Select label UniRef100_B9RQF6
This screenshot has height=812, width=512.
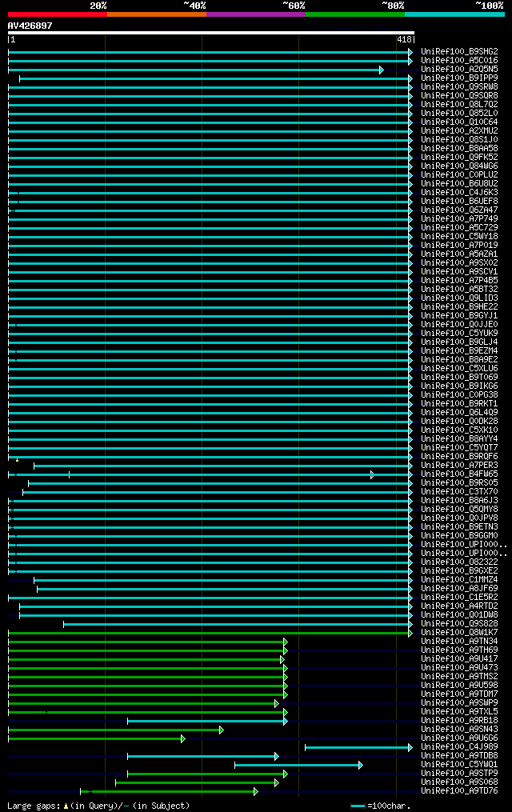click(459, 457)
